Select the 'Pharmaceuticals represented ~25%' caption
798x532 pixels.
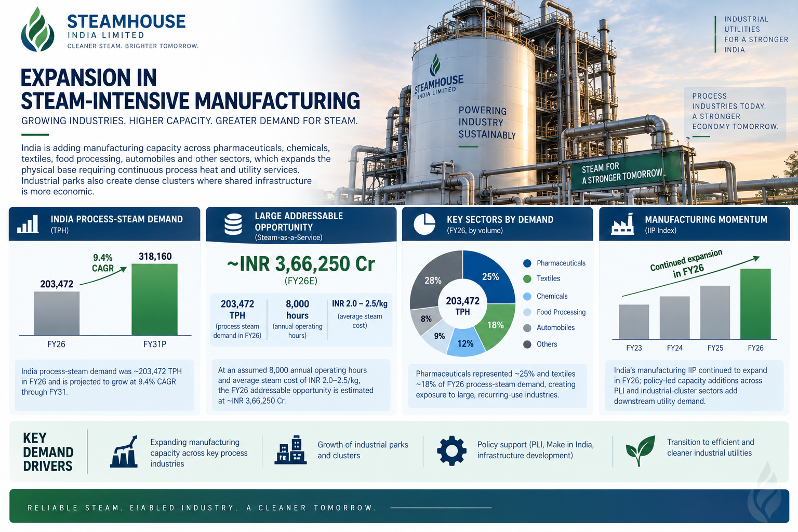tap(496, 384)
